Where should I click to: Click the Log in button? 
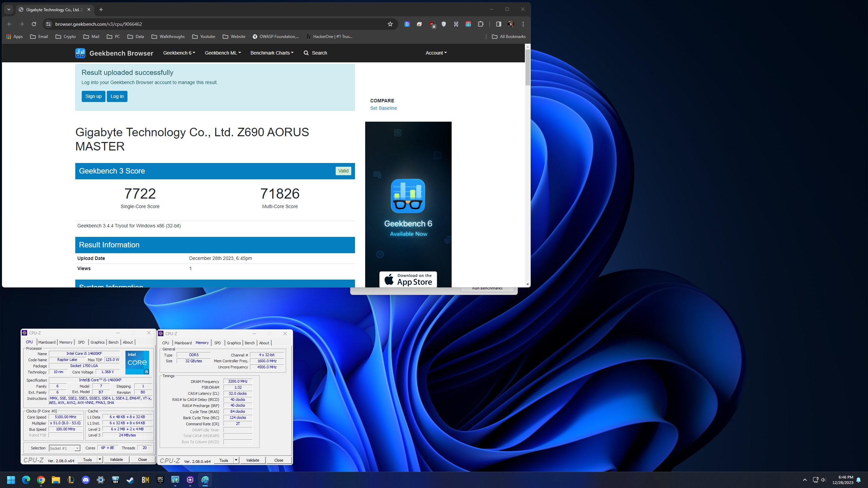coord(117,96)
